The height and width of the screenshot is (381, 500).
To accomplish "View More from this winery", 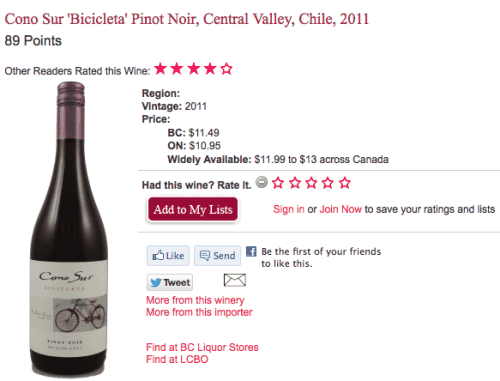I will click(195, 300).
